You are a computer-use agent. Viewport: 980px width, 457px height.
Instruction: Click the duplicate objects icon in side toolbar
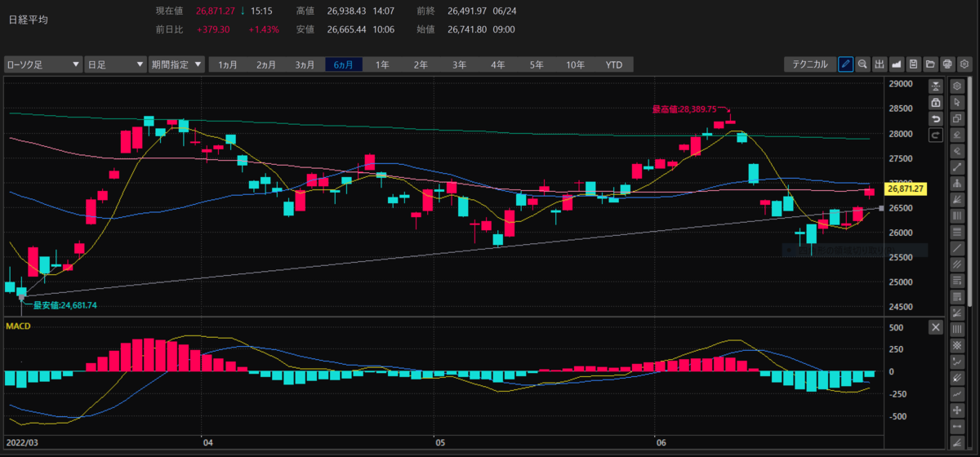957,118
